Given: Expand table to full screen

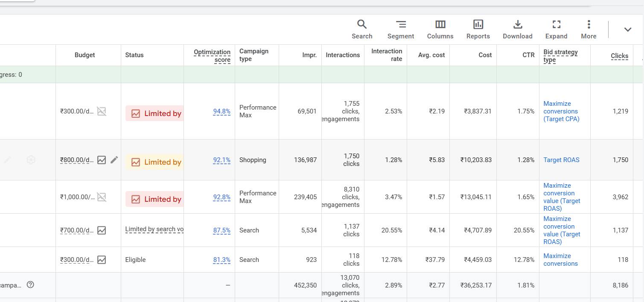Looking at the screenshot, I should (x=556, y=29).
